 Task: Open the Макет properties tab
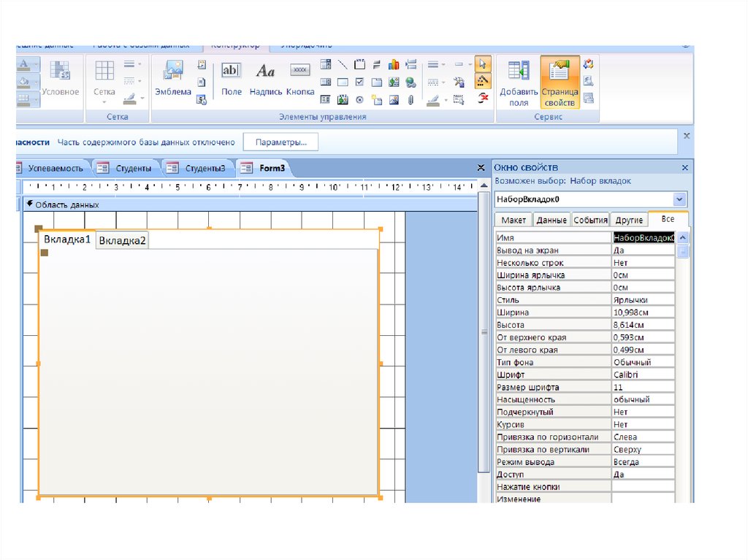coord(513,220)
